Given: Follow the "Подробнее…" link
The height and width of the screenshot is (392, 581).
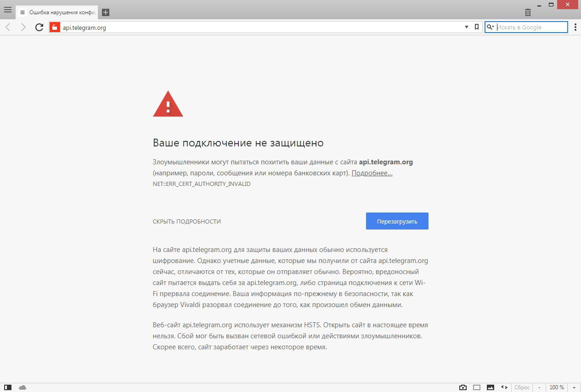Looking at the screenshot, I should point(372,173).
